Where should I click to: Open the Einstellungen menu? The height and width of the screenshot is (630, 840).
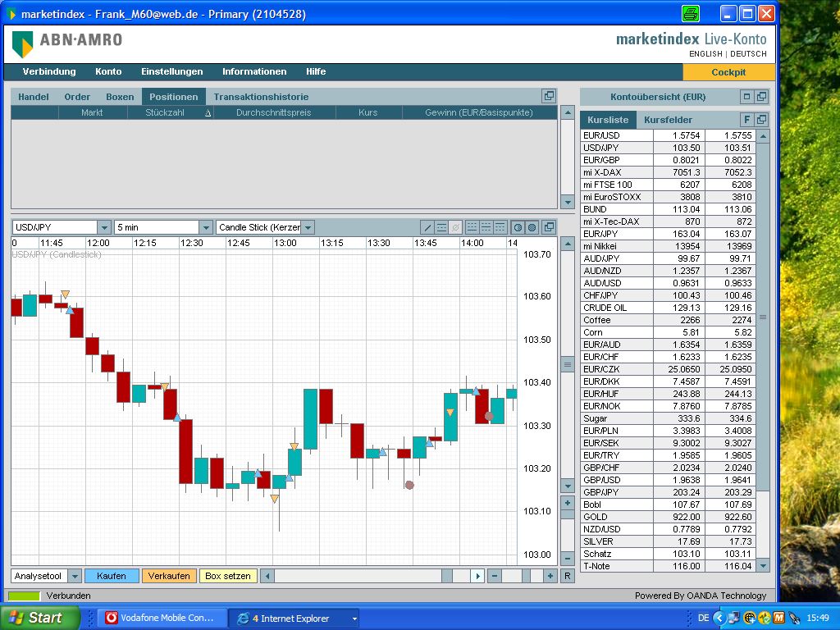[171, 71]
